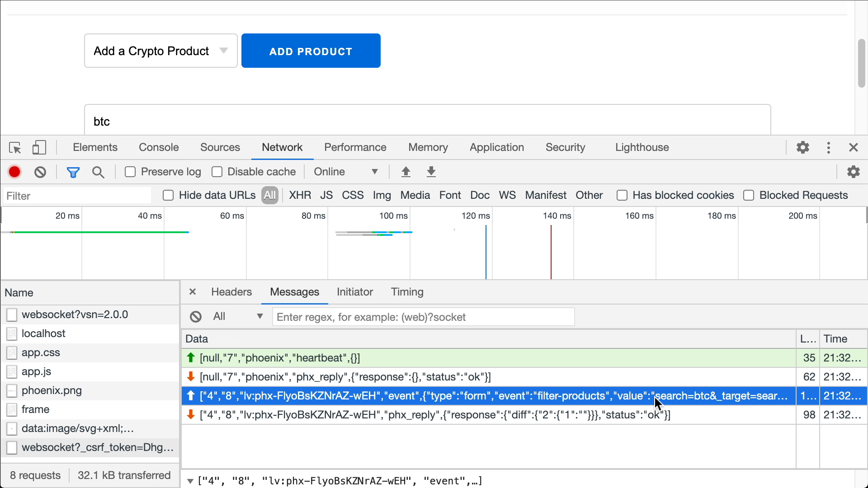The image size is (868, 488).
Task: Click the btc search input field
Action: (426, 121)
